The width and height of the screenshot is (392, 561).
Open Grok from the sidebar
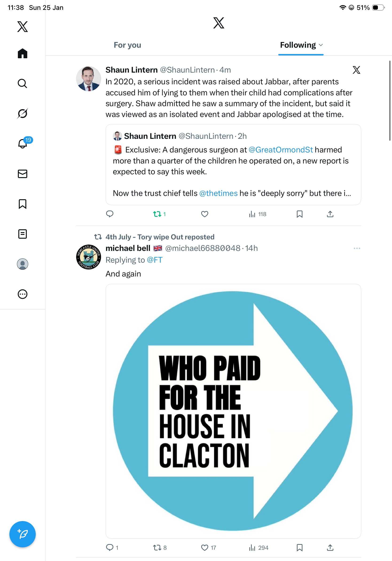(x=22, y=114)
